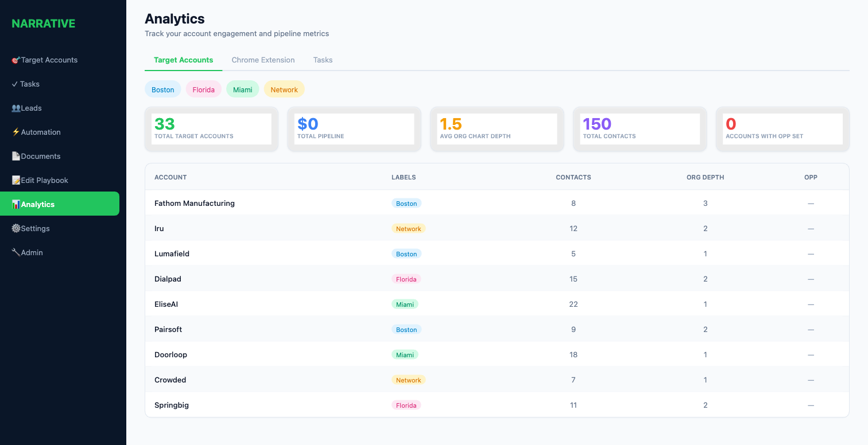Viewport: 868px width, 445px height.
Task: Click the lightning bolt Automation icon
Action: [x=16, y=132]
